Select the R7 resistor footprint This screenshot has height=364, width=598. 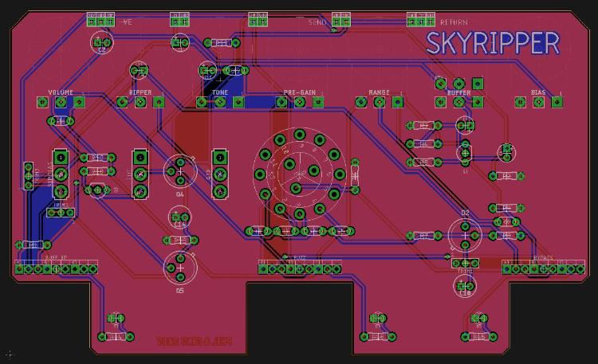[x=423, y=126]
